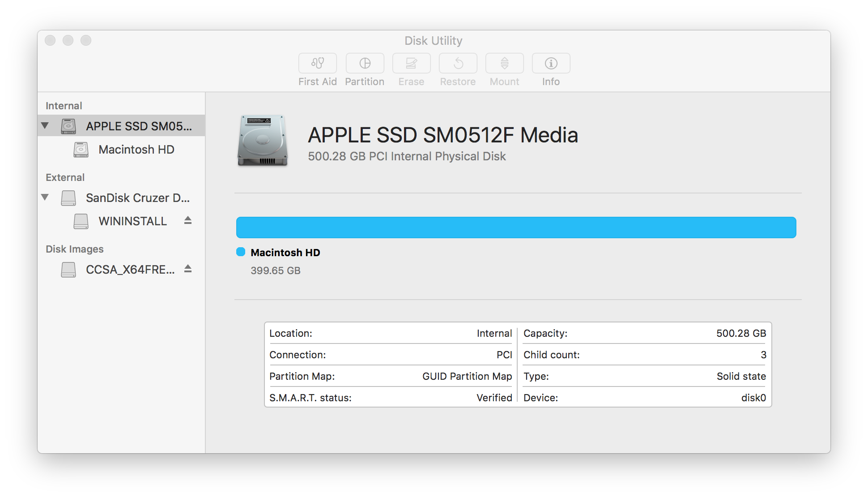The image size is (868, 498).
Task: Click the GUID Partition Map value
Action: 467,376
